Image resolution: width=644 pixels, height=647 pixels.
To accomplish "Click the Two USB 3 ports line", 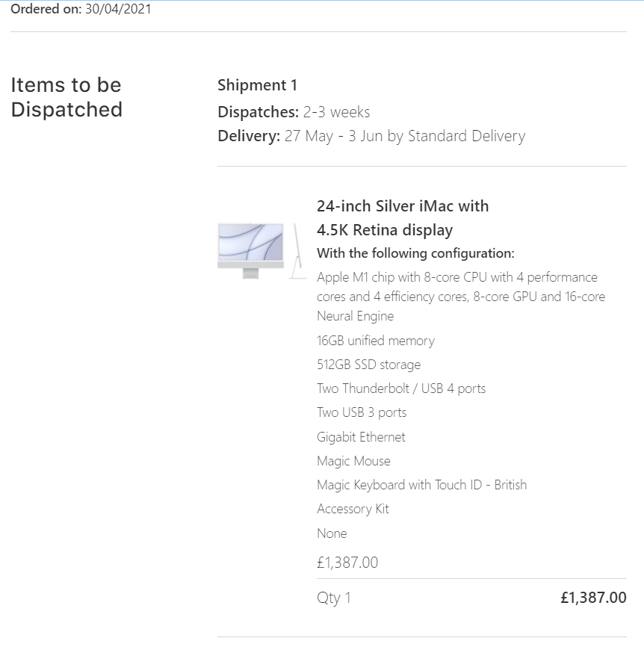I will (362, 412).
